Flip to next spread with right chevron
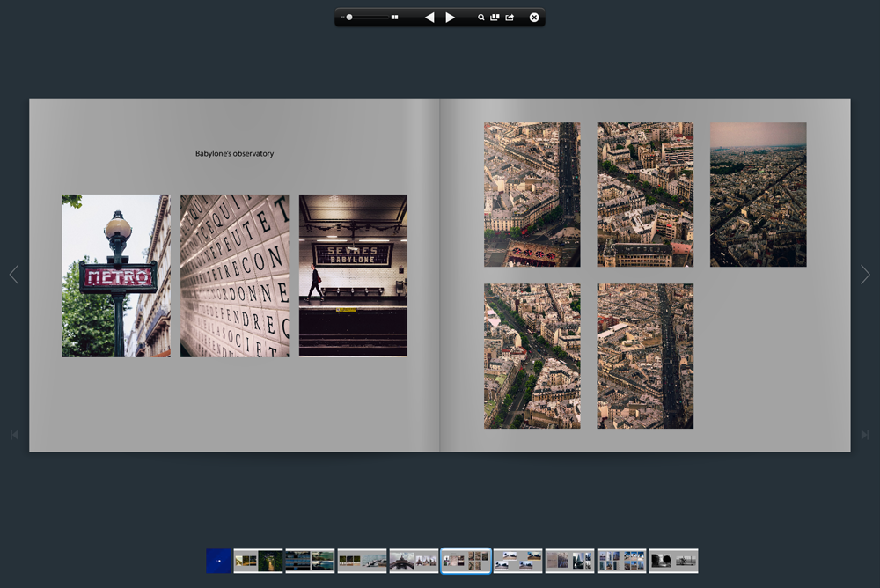This screenshot has height=588, width=880. pos(865,275)
